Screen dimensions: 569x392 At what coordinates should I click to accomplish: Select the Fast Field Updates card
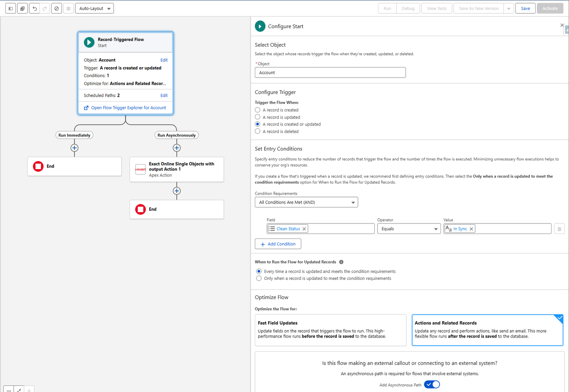click(x=330, y=330)
